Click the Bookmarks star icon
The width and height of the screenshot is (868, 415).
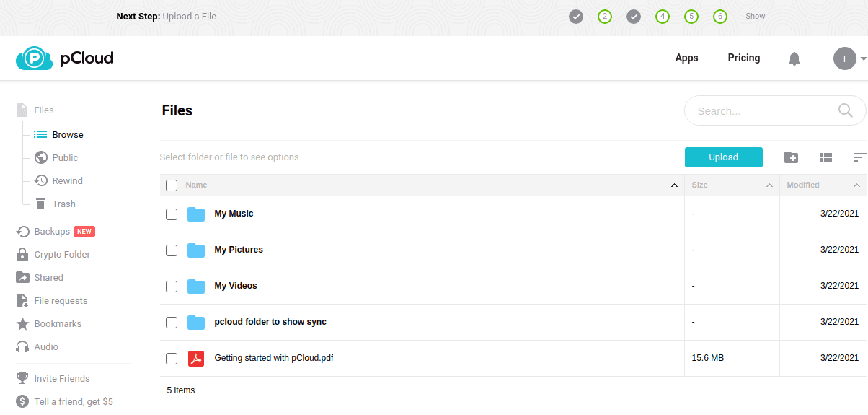22,324
